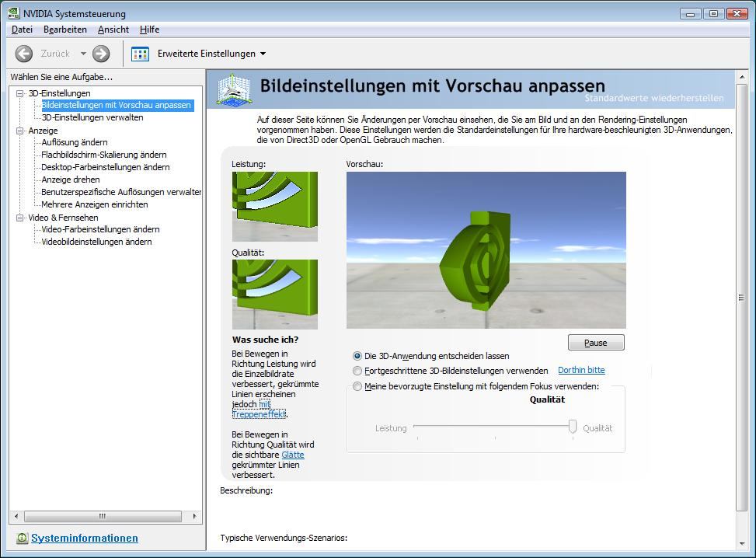Click the Forward arrow button
756x558 pixels.
(101, 54)
